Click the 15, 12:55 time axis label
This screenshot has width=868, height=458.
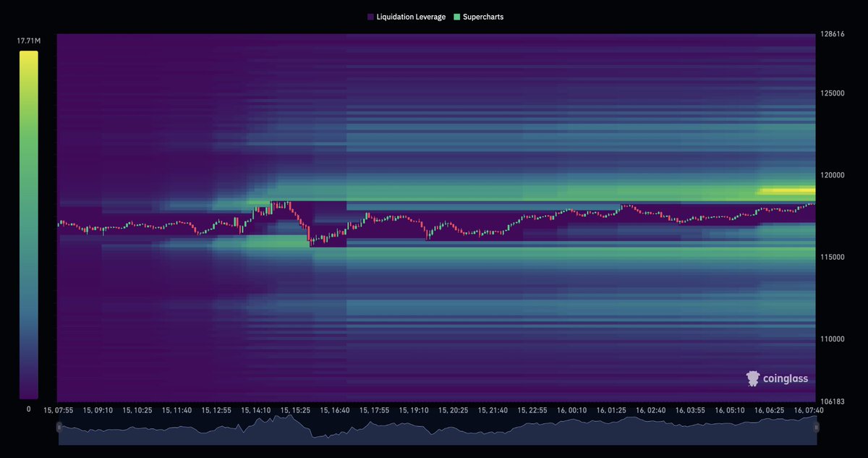(x=216, y=410)
